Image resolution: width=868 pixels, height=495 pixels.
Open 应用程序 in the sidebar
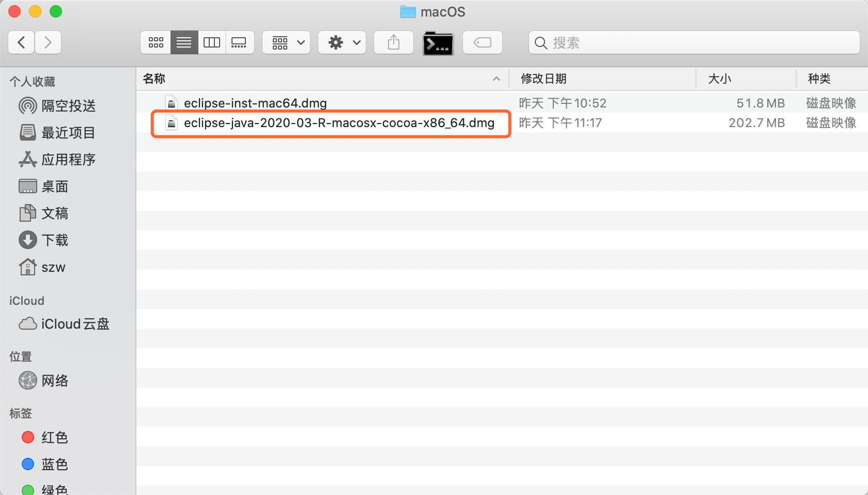pos(68,160)
